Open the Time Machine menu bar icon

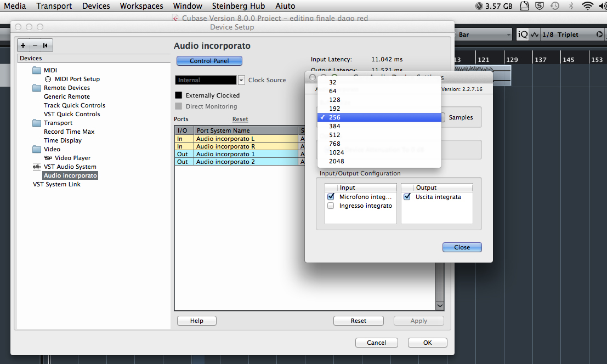pos(555,6)
